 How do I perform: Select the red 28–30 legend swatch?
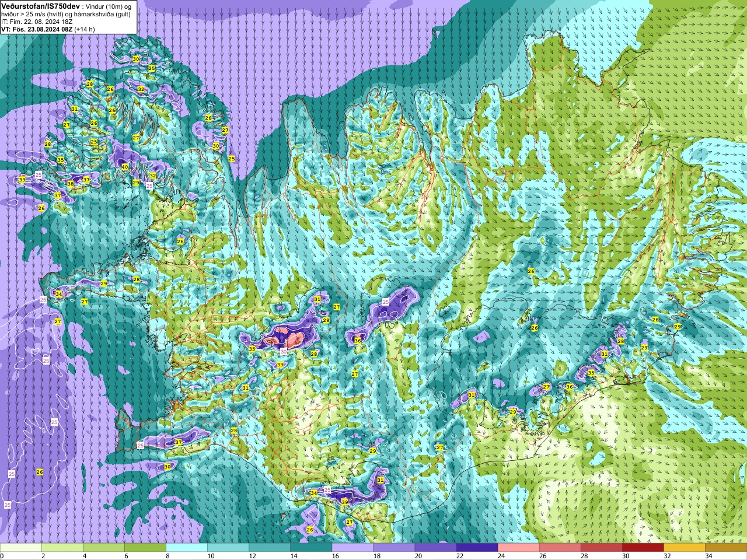pos(601,548)
